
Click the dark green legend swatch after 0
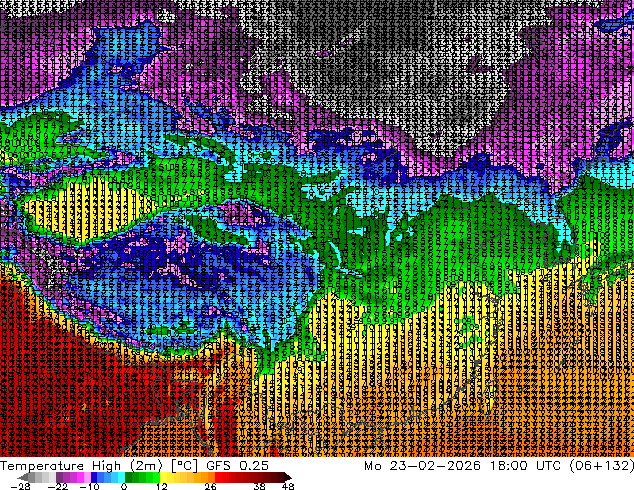coord(129,477)
